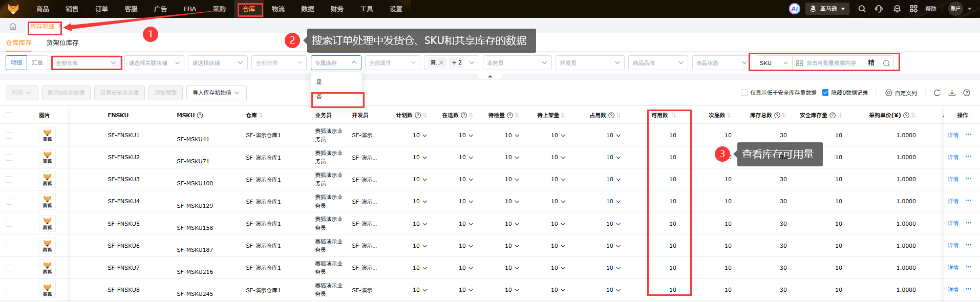Open the notification bell
Image resolution: width=980 pixels, height=302 pixels.
pos(897,9)
